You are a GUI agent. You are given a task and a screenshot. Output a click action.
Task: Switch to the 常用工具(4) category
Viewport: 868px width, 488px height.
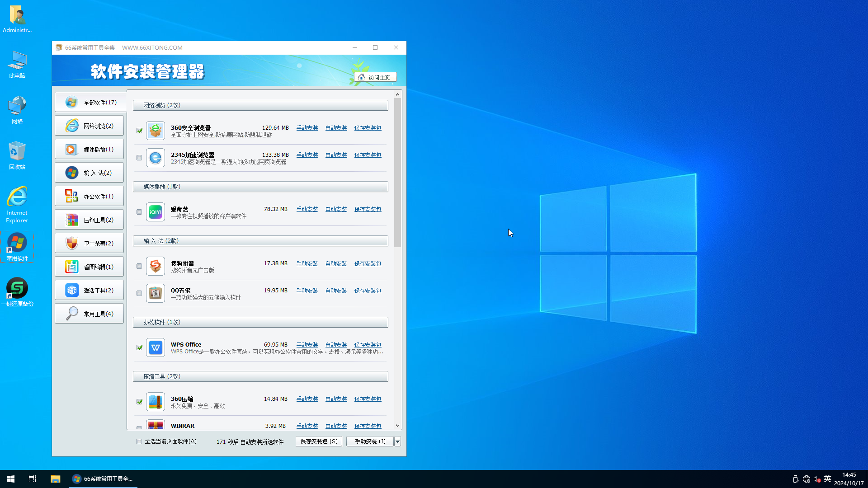(x=89, y=314)
